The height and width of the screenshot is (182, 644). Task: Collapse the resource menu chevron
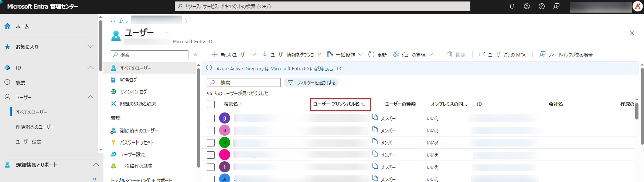tap(195, 55)
